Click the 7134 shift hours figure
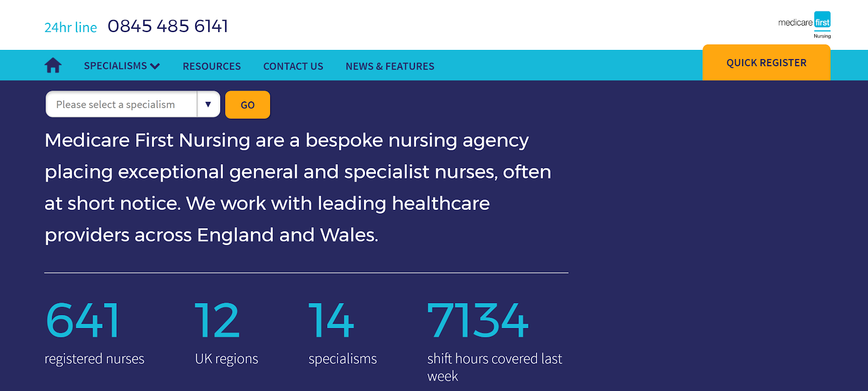The width and height of the screenshot is (868, 391). pos(478,321)
